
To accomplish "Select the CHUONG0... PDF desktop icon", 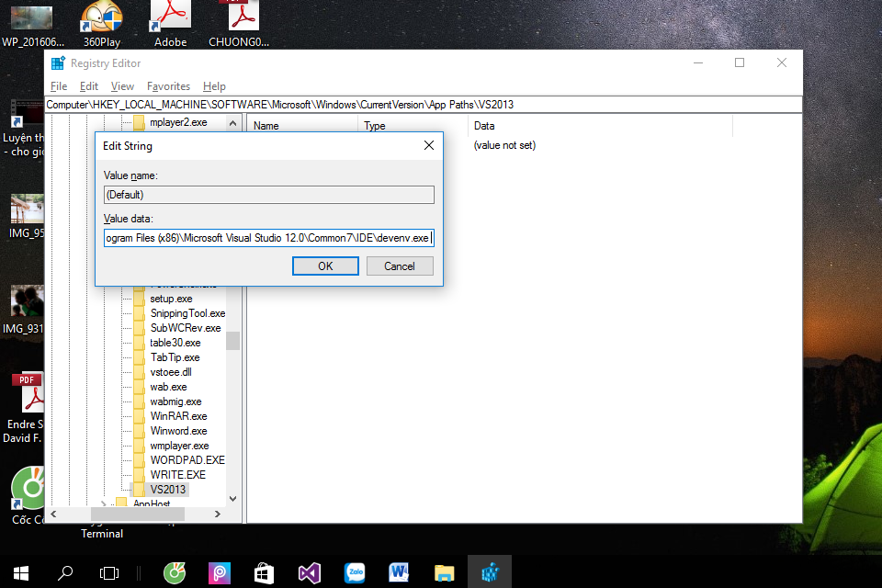I will [x=239, y=24].
